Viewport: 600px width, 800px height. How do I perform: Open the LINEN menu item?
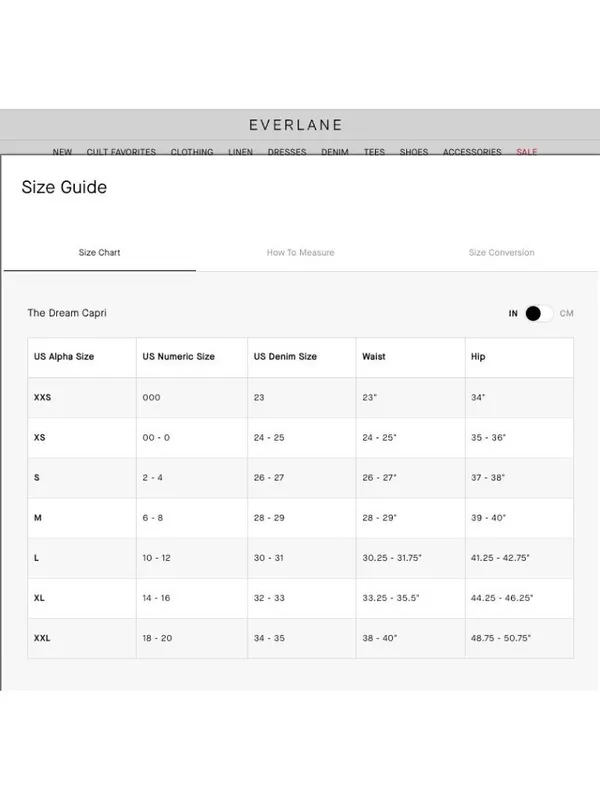(x=240, y=152)
